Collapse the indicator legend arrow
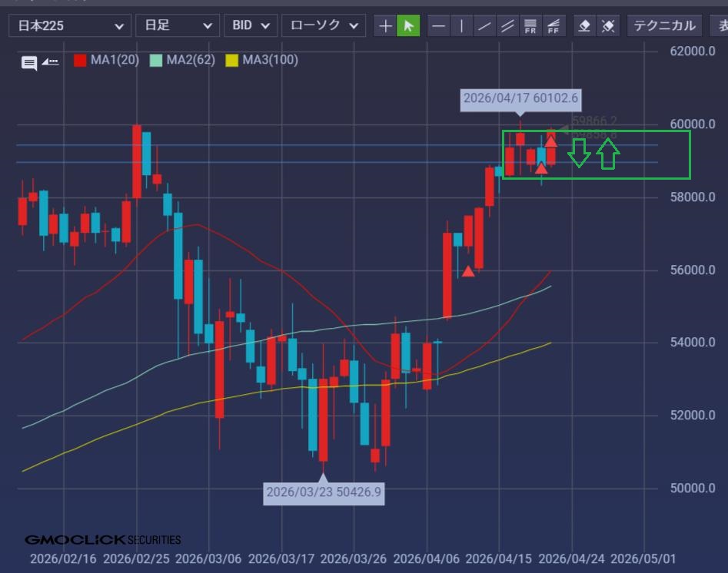The width and height of the screenshot is (728, 573). (x=50, y=61)
